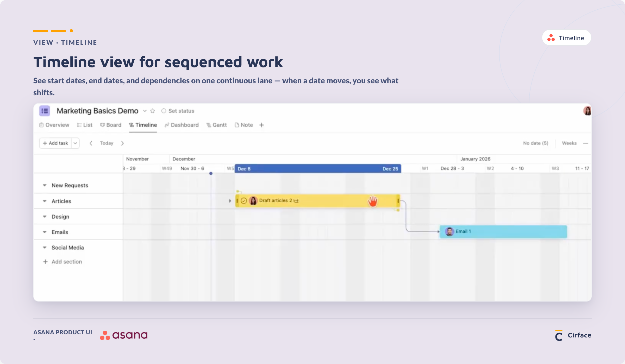Image resolution: width=625 pixels, height=364 pixels.
Task: Collapse the Articles section
Action: [45, 201]
